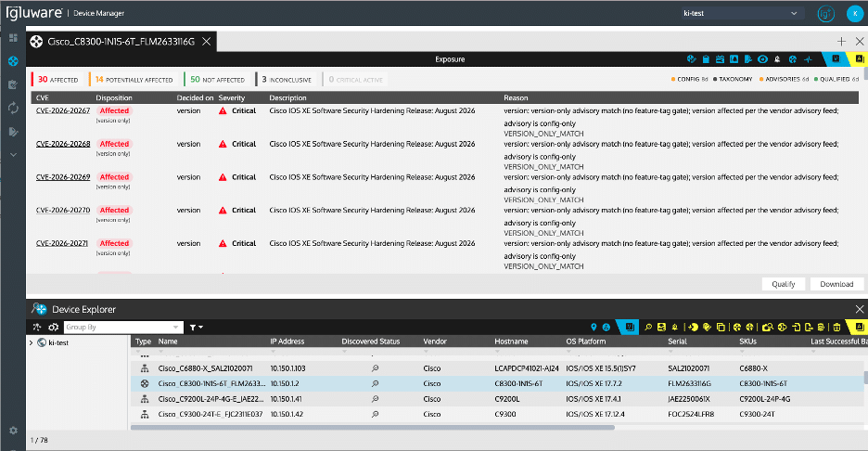Select the Device Manager icon in left sidebar
Screen dimensions: 868x451
click(x=13, y=61)
